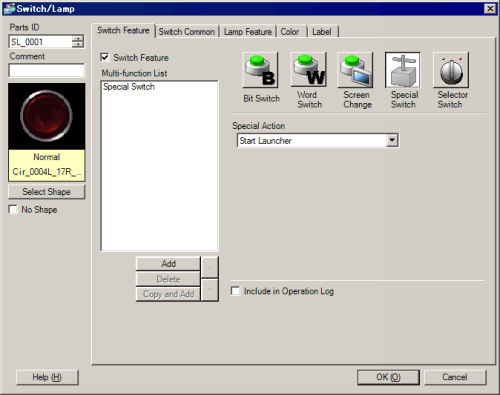Image resolution: width=500 pixels, height=395 pixels.
Task: Move list item down with arrow button
Action: [210, 290]
